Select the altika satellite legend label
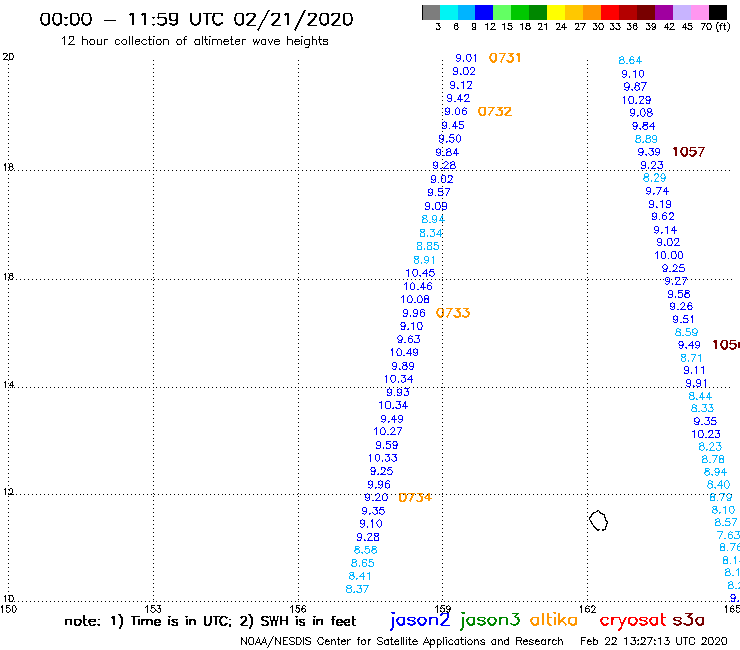The height and width of the screenshot is (650, 740). (x=554, y=620)
